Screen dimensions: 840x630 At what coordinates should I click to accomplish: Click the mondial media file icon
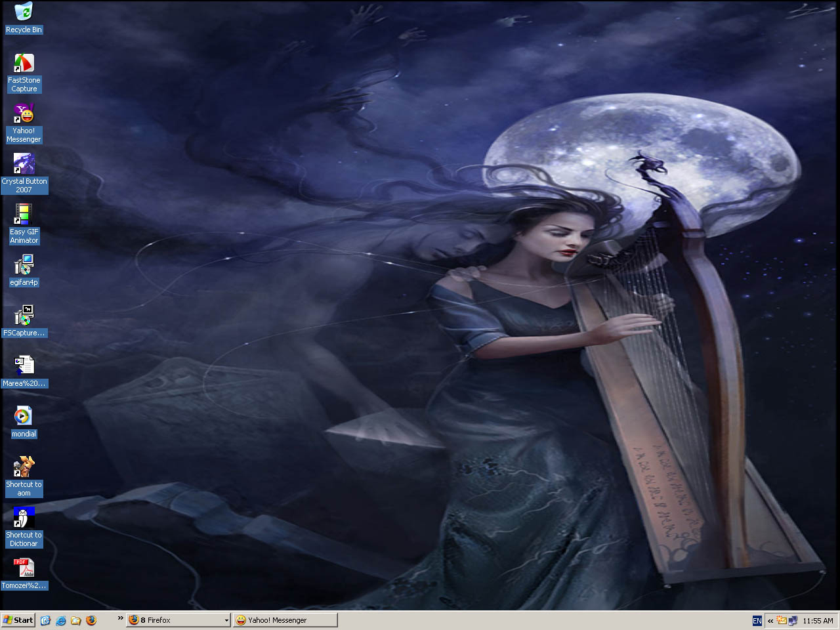point(24,416)
